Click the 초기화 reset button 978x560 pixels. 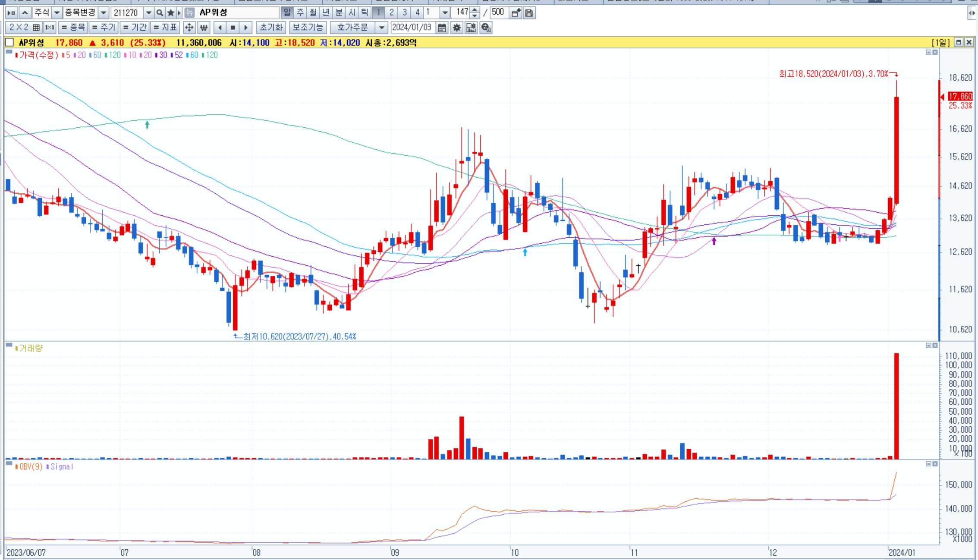click(x=271, y=28)
